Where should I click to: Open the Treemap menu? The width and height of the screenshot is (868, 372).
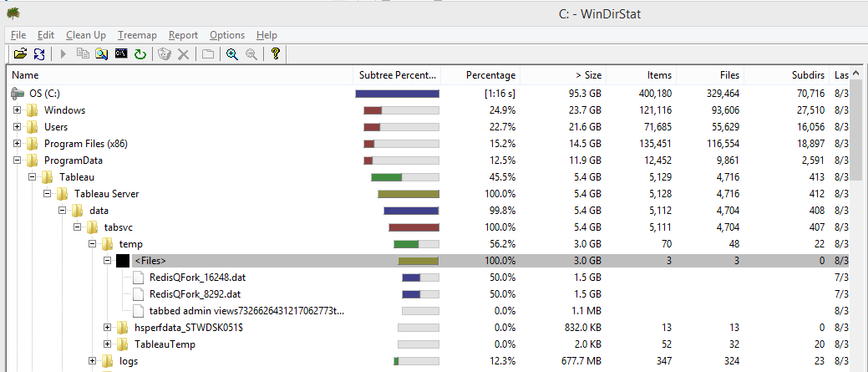[137, 35]
